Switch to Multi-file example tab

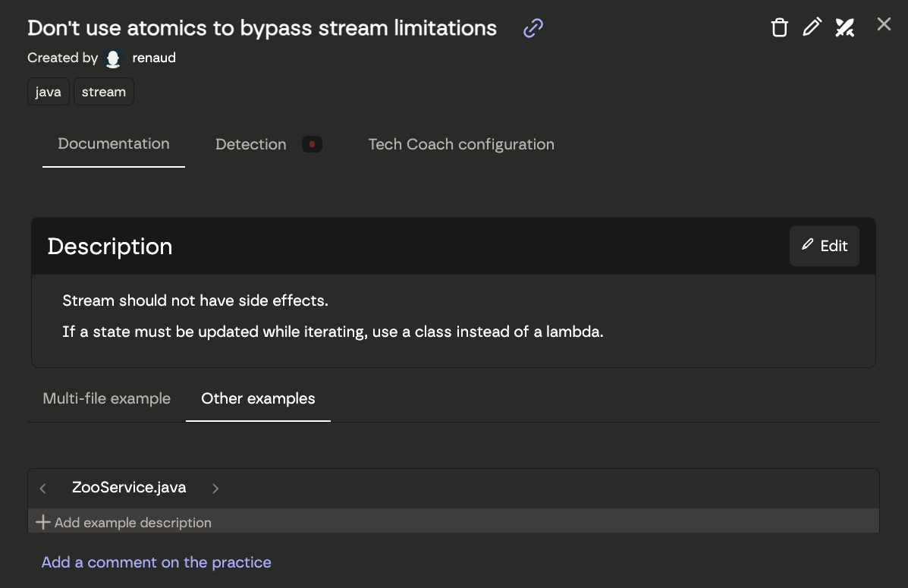[107, 398]
